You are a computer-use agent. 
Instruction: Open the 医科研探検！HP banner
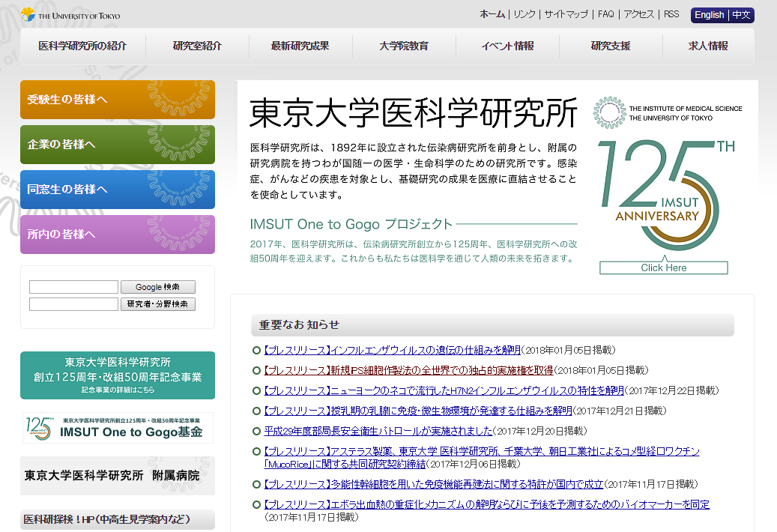[118, 519]
